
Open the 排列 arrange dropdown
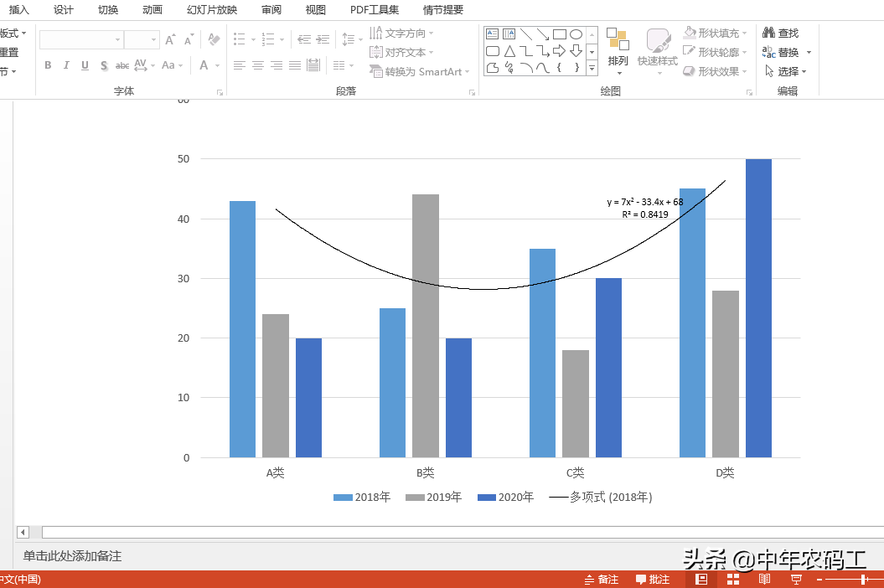618,51
